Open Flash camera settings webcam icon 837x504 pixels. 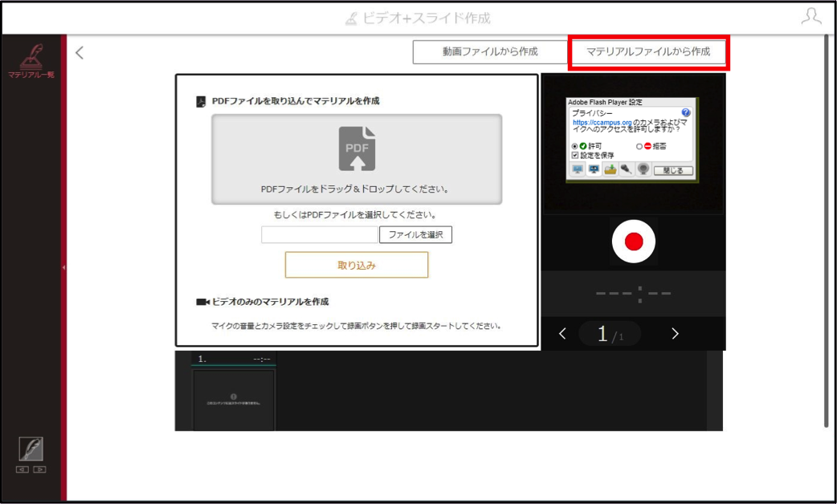[643, 169]
